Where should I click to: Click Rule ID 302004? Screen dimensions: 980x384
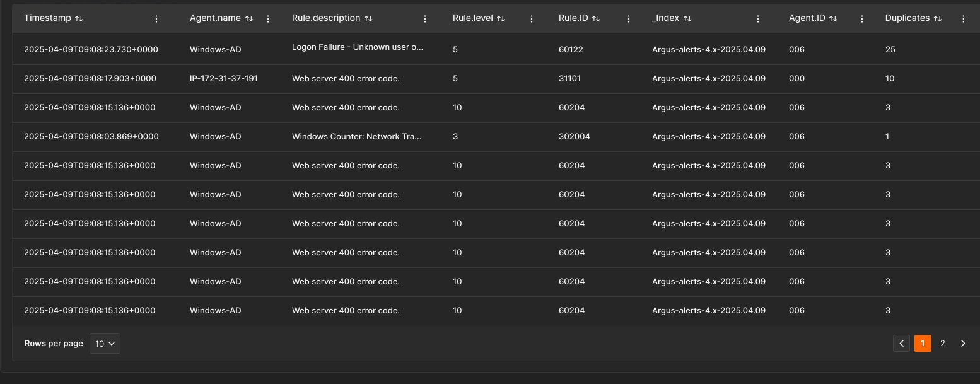pyautogui.click(x=575, y=136)
